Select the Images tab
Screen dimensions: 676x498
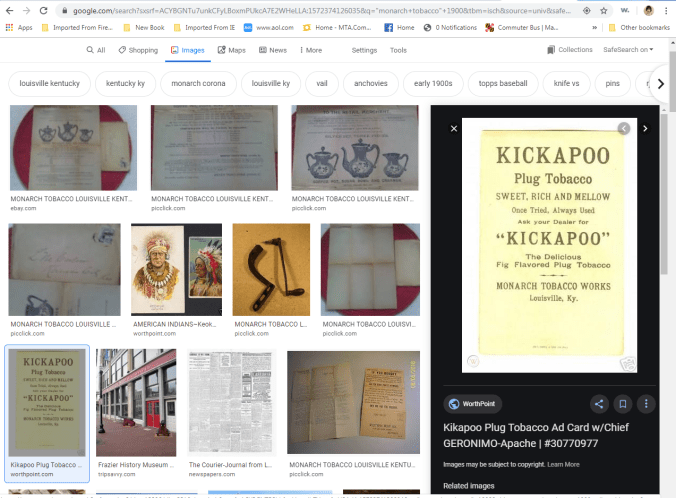pos(188,50)
